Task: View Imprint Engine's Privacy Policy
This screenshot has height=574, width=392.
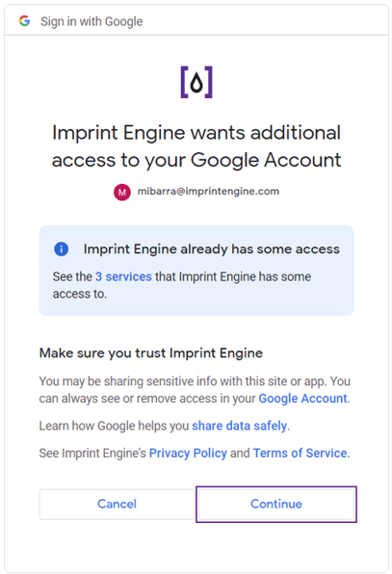Action: [x=188, y=454]
